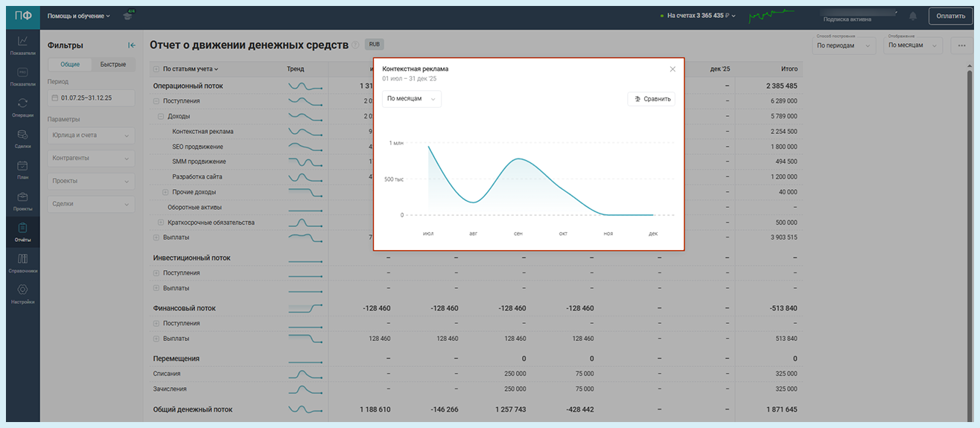Go to Сделки in the left sidebar
The image size is (980, 428).
[22, 138]
